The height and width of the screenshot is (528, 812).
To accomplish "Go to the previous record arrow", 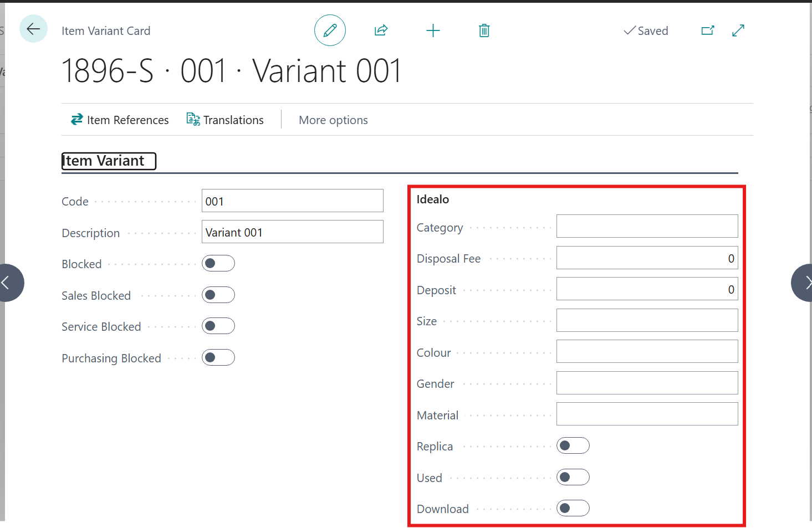I will pos(9,283).
